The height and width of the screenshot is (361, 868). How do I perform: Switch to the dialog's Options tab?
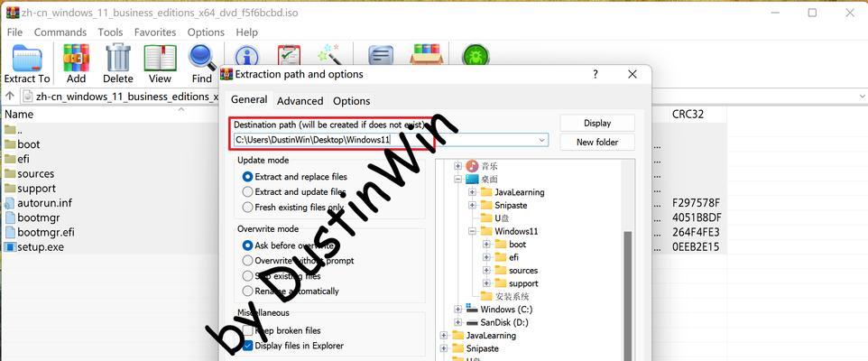(x=352, y=101)
